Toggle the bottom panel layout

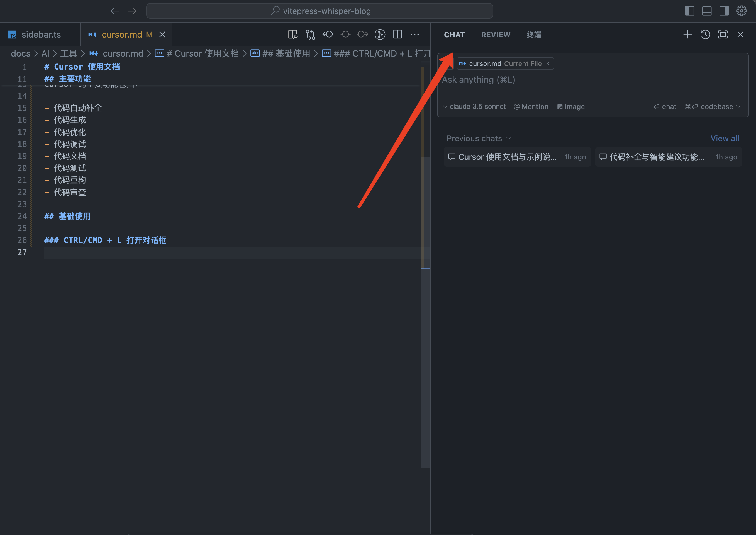coord(706,11)
